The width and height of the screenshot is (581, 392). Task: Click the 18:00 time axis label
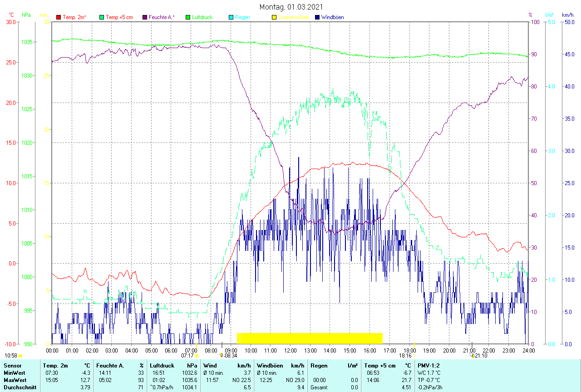(x=409, y=350)
